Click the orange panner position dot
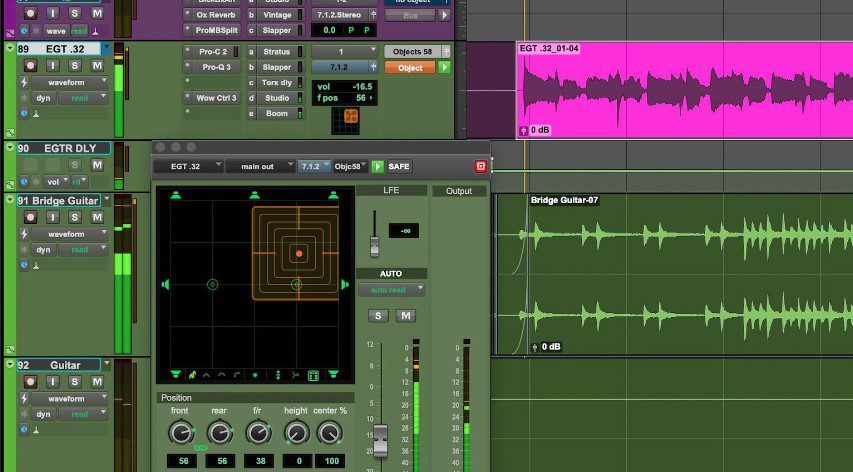 tap(298, 254)
